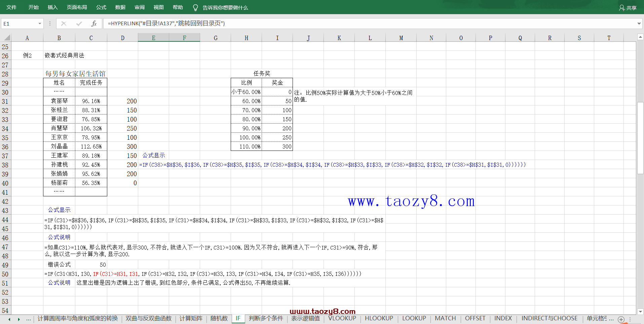
Task: Click the Cancel (X) icon in formula bar
Action: coord(64,24)
